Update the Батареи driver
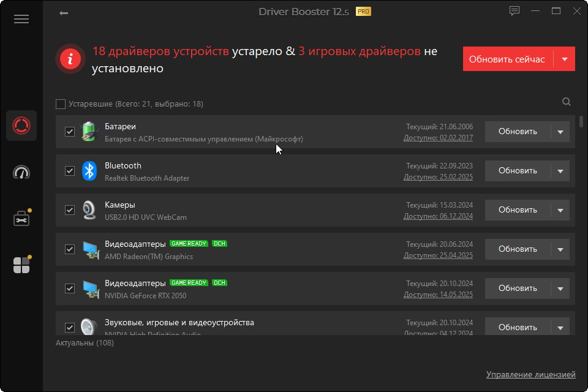Viewport: 588px width, 392px height. pyautogui.click(x=518, y=132)
